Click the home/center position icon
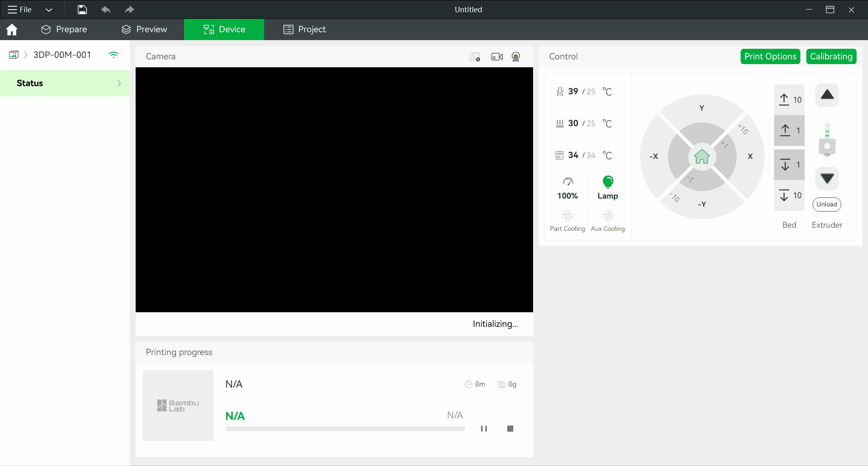868x466 pixels. pos(702,156)
